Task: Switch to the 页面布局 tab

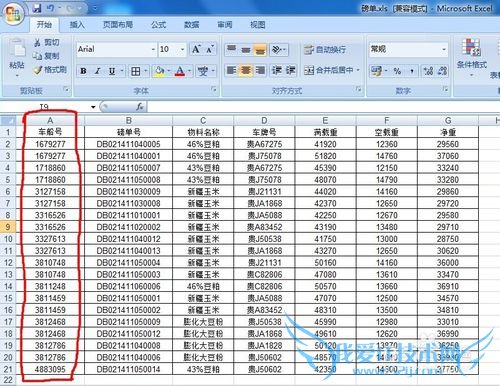Action: coord(118,25)
